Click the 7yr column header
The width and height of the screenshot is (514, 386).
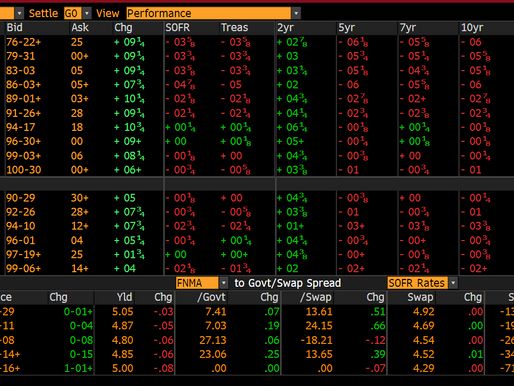pos(408,27)
